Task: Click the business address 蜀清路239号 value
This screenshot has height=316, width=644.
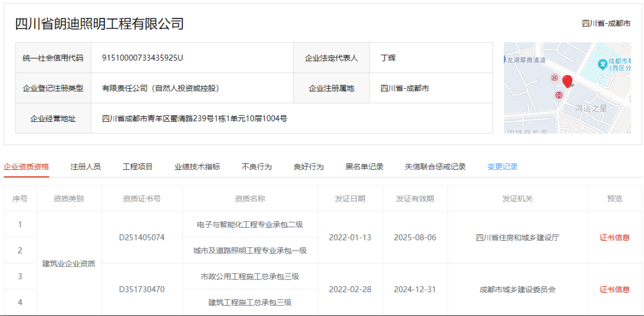Action: point(194,119)
